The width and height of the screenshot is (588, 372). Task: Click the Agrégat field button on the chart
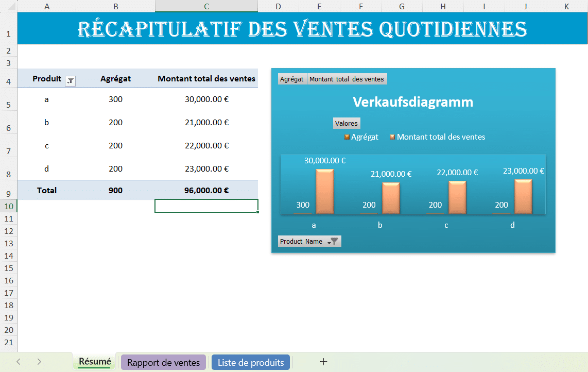(291, 79)
